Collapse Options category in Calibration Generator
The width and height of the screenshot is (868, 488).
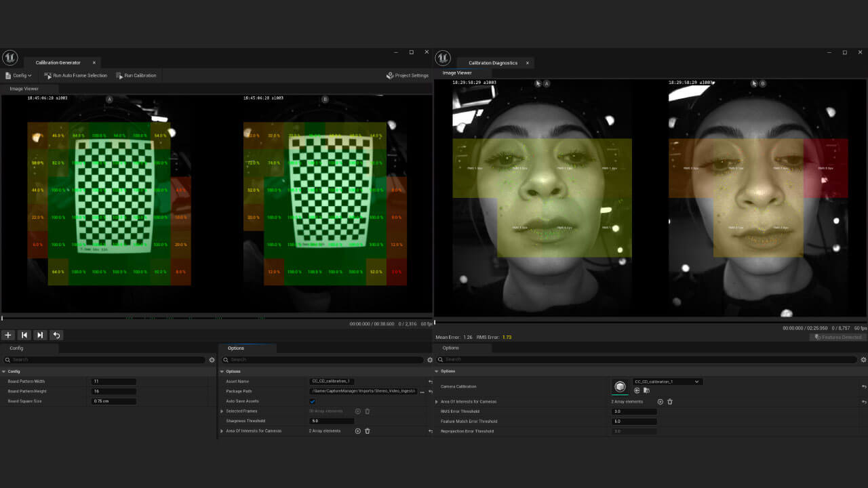pyautogui.click(x=222, y=371)
